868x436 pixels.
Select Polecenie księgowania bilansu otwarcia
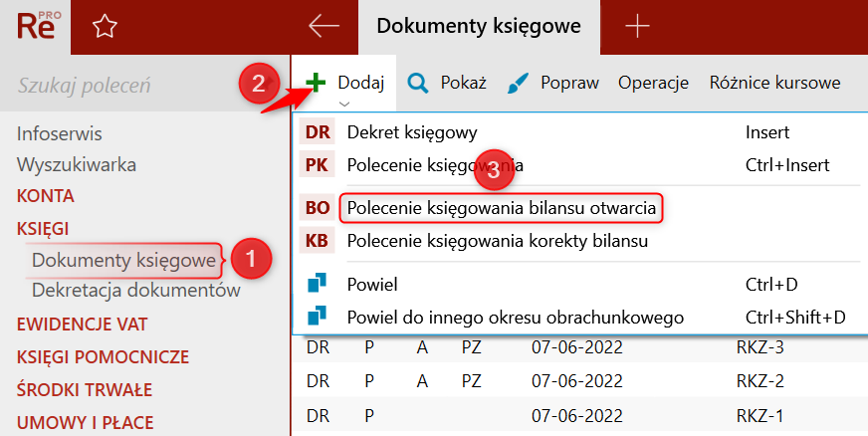[x=501, y=208]
